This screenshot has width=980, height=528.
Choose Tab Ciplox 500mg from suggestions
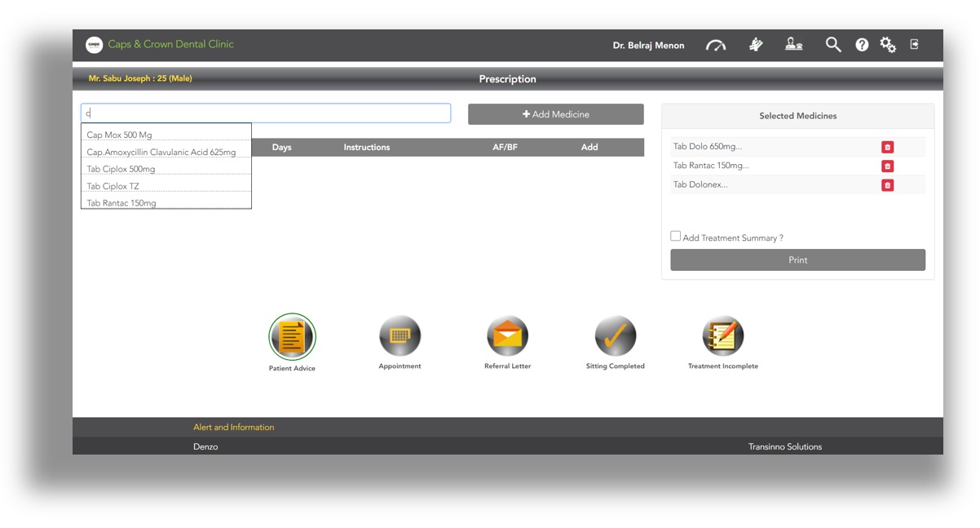point(121,169)
